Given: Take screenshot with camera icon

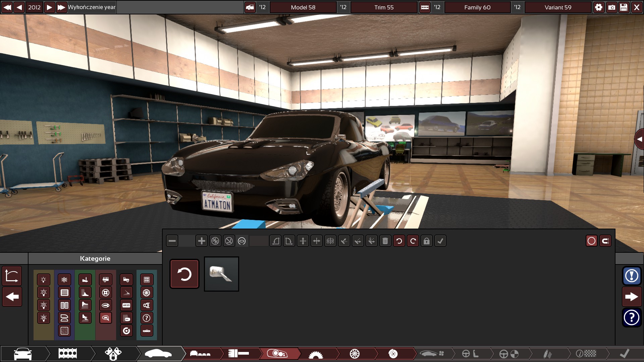Looking at the screenshot, I should pyautogui.click(x=611, y=7).
